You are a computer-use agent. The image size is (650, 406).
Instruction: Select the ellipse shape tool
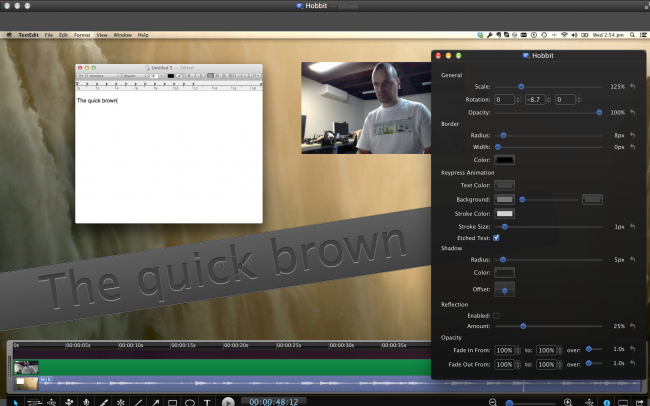189,401
